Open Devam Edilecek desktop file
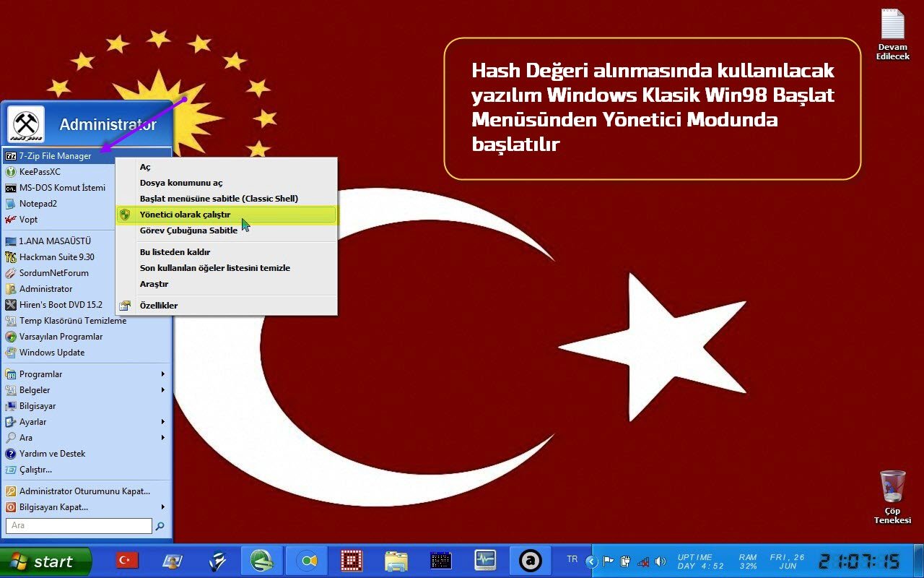The image size is (924, 578). tap(892, 35)
